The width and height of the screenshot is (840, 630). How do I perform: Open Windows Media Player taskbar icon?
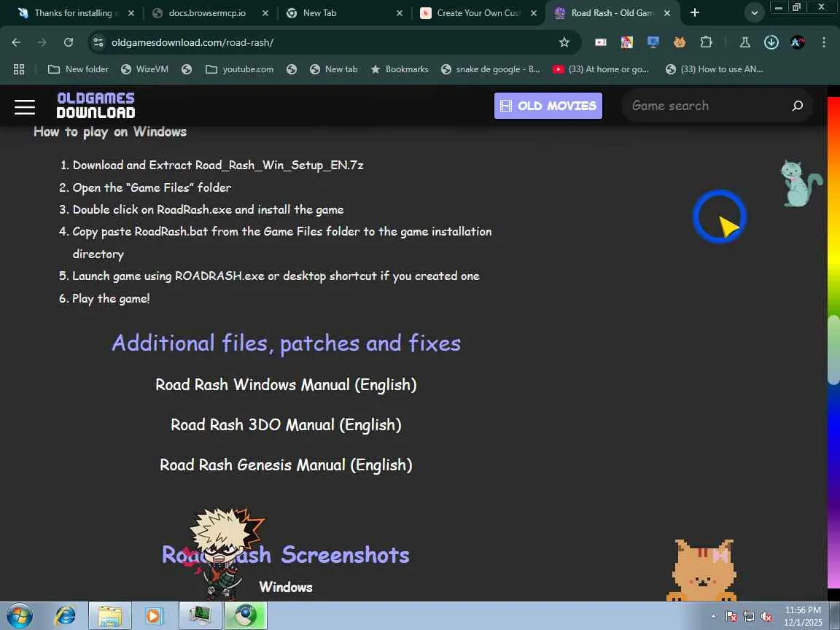(153, 616)
